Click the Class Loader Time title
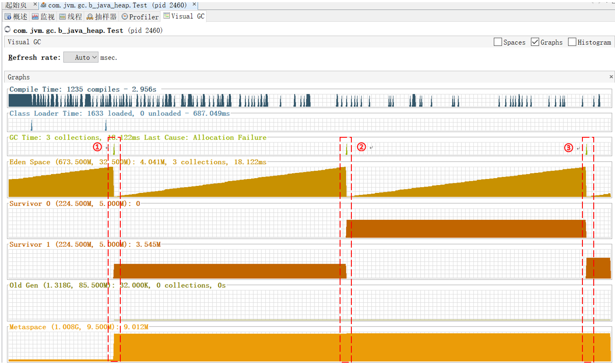615x364 pixels. (x=120, y=113)
